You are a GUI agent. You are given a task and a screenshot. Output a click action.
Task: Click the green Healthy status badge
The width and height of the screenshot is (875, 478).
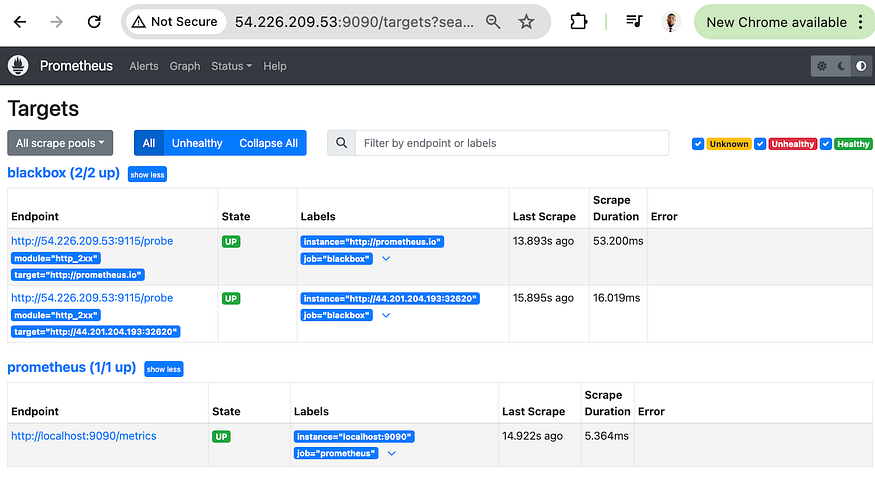(x=853, y=144)
